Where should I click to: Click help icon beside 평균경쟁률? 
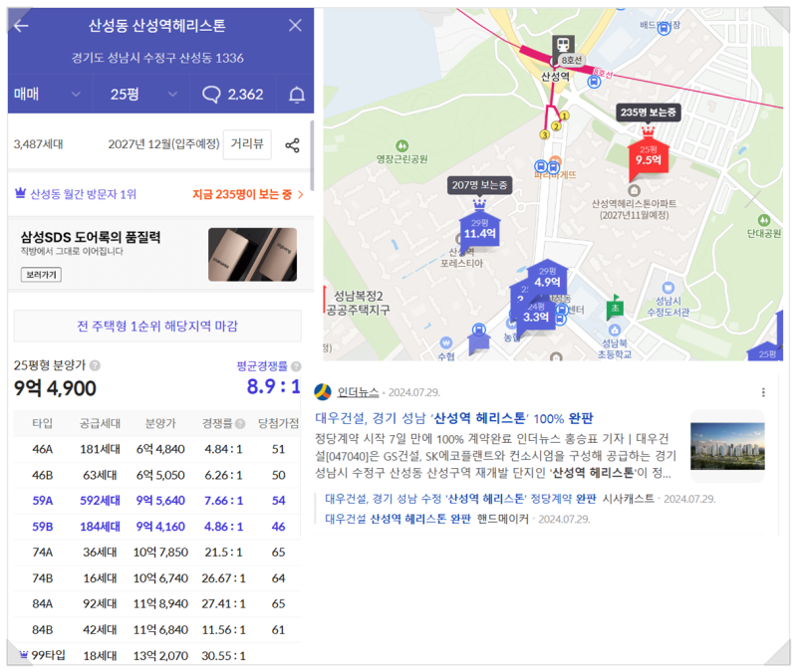click(296, 366)
